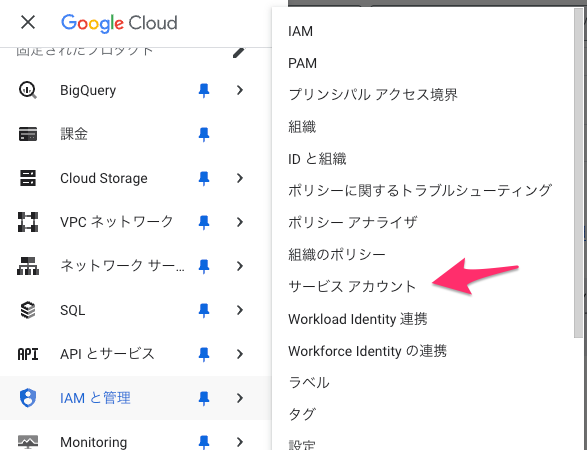Click the VPC network icon
Screen dimensions: 587x450
28,222
